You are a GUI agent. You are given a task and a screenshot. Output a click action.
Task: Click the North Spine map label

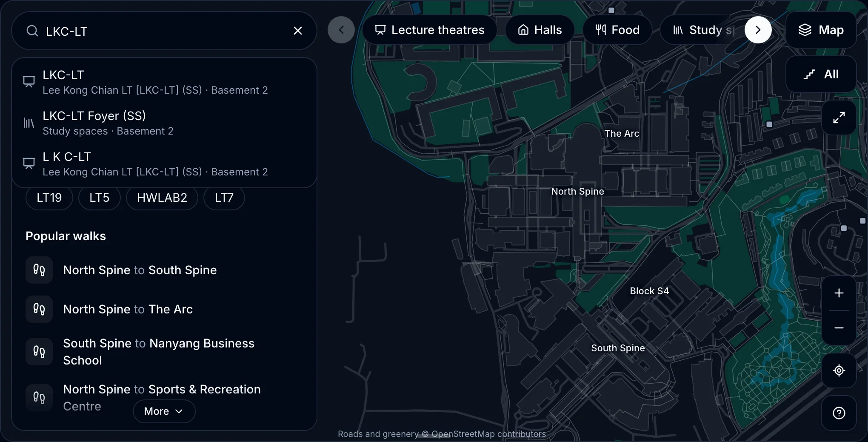pos(577,191)
